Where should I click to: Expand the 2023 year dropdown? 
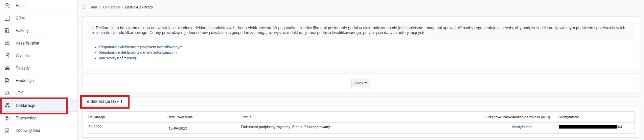[x=361, y=83]
